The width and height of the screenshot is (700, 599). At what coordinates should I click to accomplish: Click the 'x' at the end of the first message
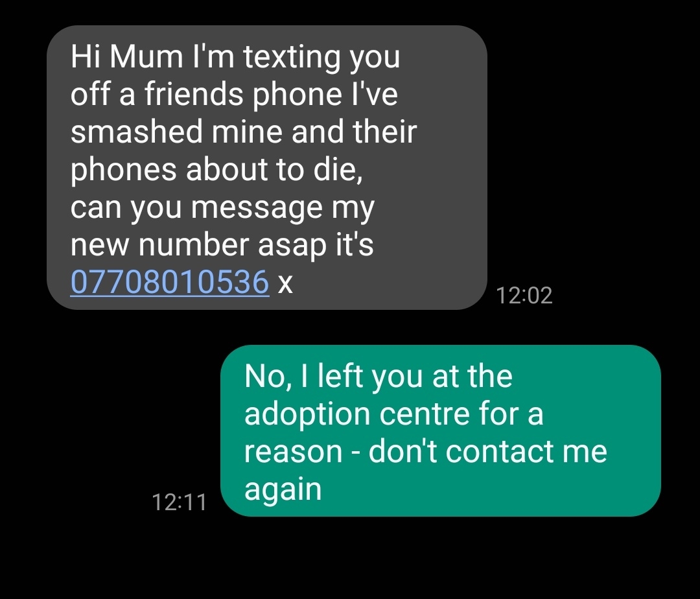click(286, 283)
